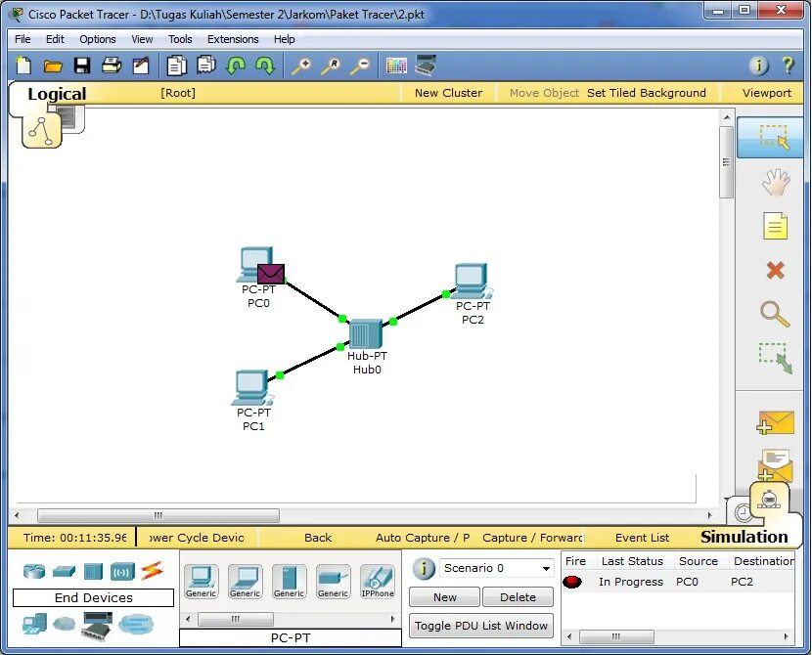This screenshot has height=655, width=812.
Task: Click the Capture / Forward button
Action: (532, 538)
